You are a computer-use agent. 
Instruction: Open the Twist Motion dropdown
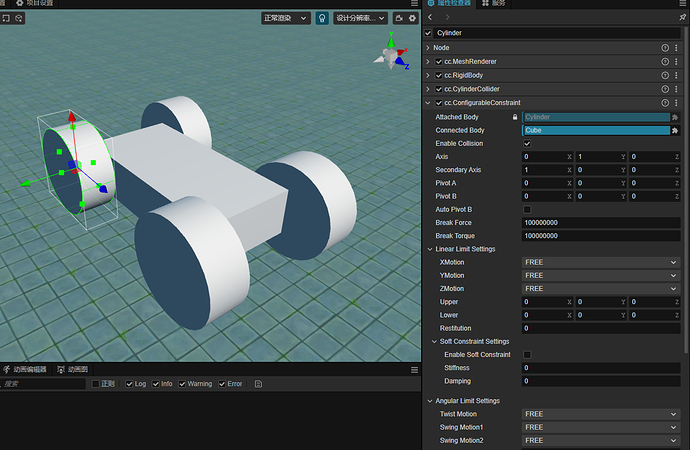click(x=600, y=414)
